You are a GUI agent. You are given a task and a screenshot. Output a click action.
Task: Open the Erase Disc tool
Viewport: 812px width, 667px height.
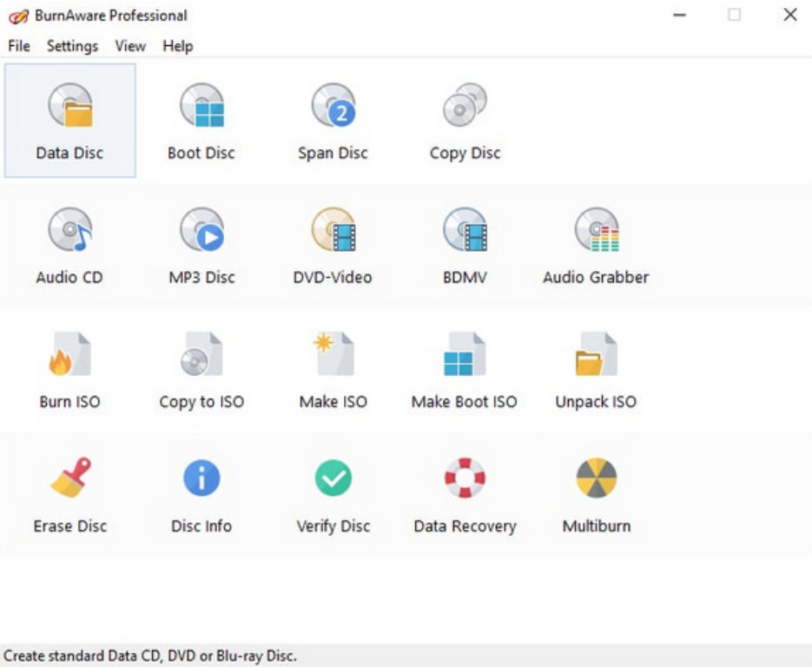pos(70,494)
